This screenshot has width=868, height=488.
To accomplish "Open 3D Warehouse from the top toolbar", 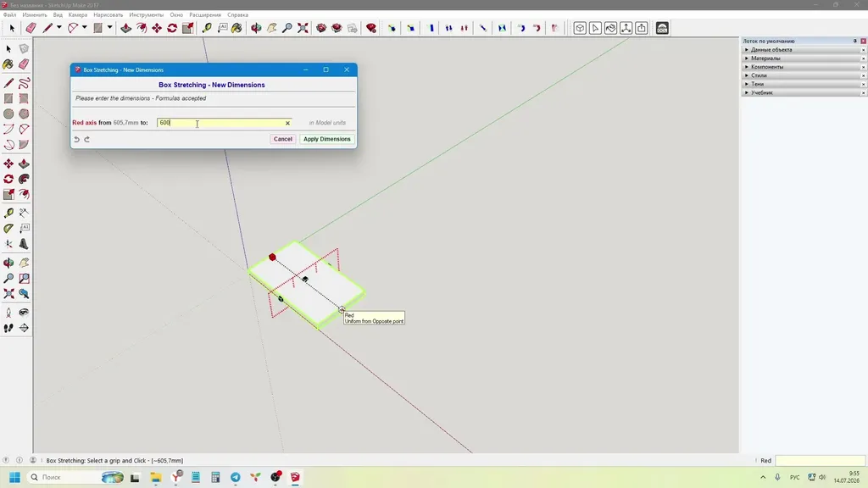I will 321,28.
